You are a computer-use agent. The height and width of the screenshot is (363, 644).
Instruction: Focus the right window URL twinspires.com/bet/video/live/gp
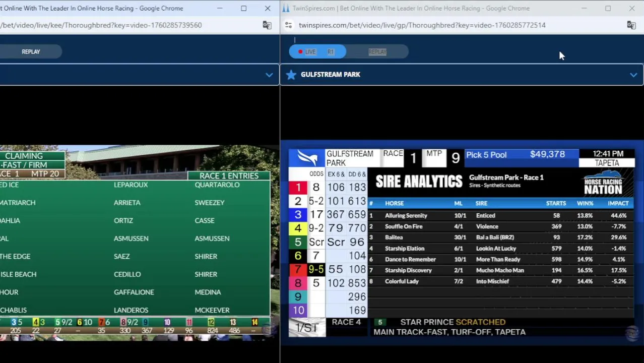[422, 25]
